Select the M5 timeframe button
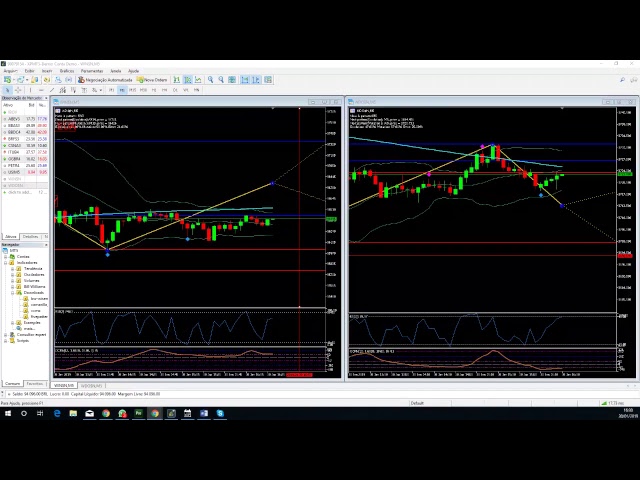Viewport: 640px width, 480px height. pos(122,90)
